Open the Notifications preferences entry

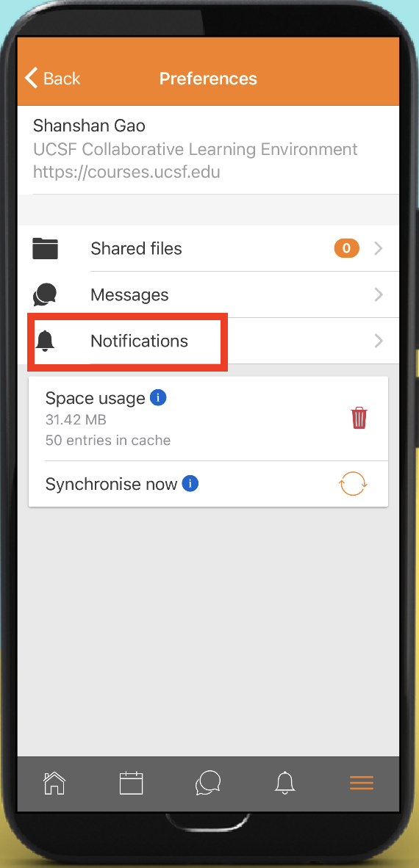[x=208, y=341]
